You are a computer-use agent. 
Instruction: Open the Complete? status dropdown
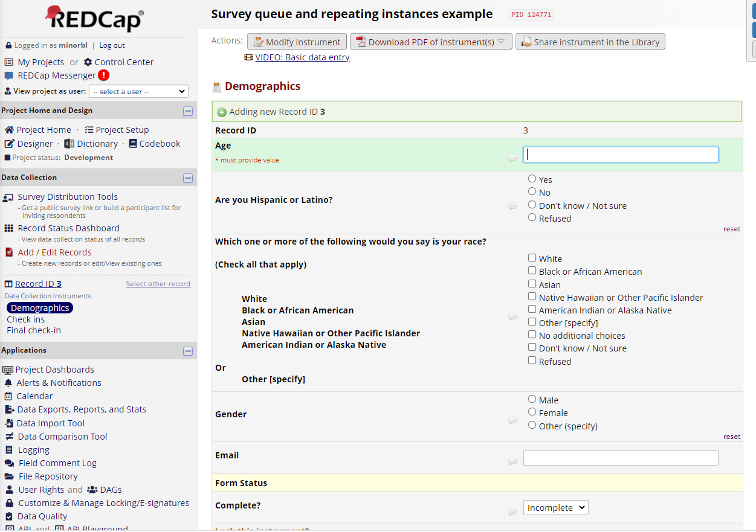(555, 507)
